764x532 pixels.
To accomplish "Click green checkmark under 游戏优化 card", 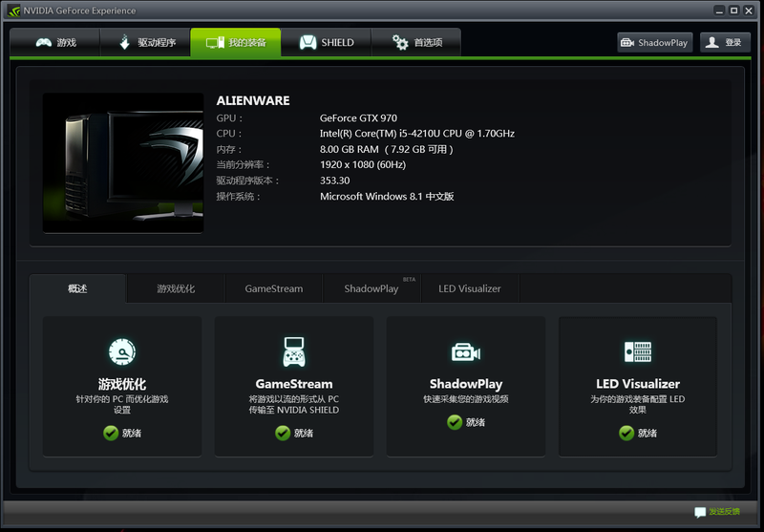I will [x=111, y=433].
